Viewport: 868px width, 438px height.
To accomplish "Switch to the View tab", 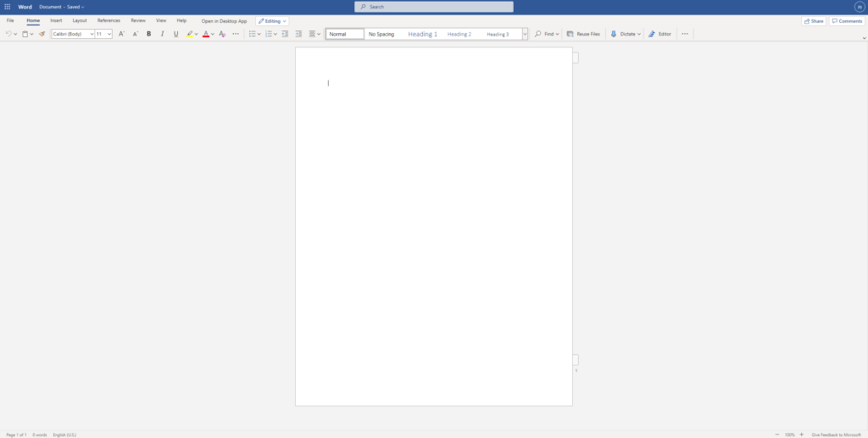I will click(161, 20).
